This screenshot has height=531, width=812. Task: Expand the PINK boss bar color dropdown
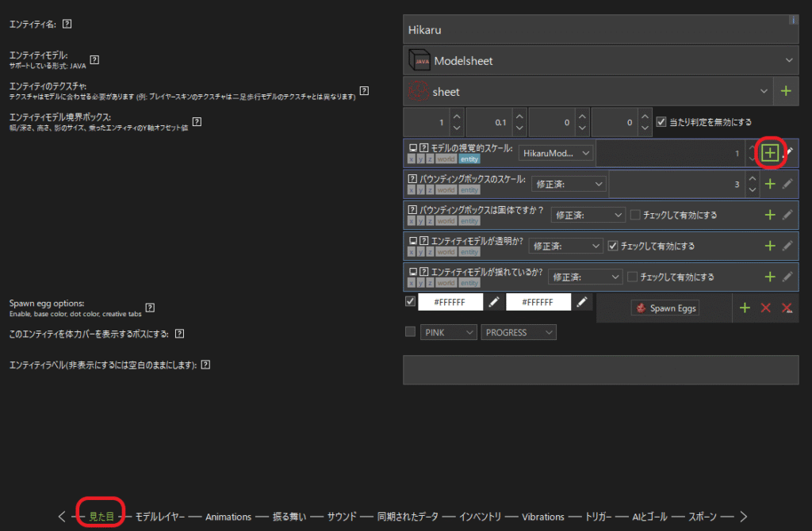(x=448, y=332)
